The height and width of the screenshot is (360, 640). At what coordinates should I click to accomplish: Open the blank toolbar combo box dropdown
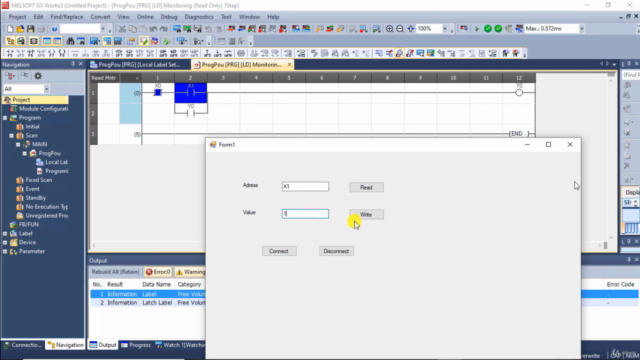coord(103,29)
